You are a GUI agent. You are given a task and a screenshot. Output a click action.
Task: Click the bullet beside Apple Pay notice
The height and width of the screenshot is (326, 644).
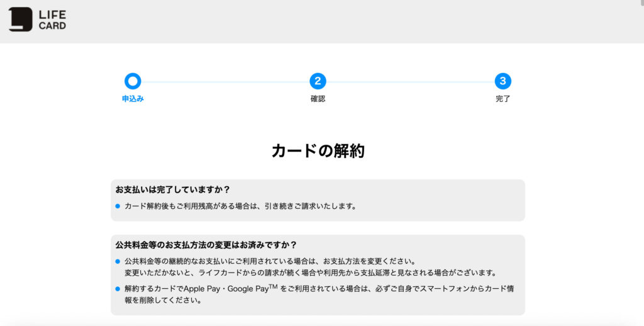tap(118, 289)
